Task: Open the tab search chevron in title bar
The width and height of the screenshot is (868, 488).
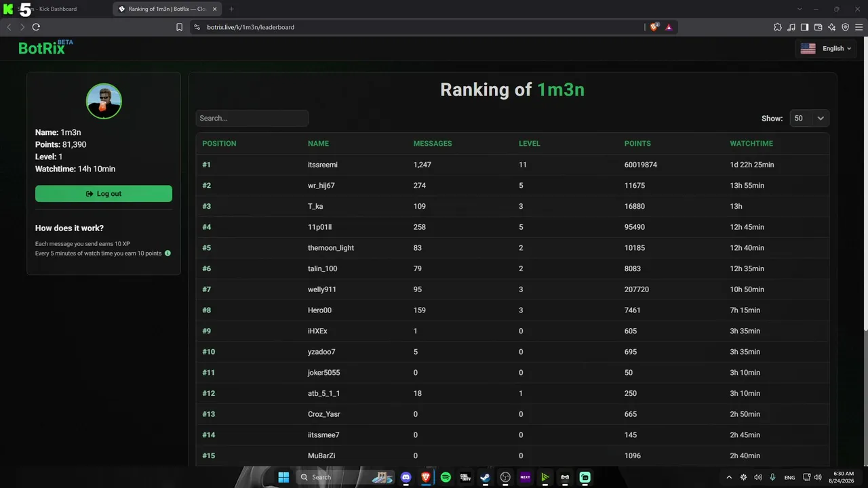Action: (800, 9)
